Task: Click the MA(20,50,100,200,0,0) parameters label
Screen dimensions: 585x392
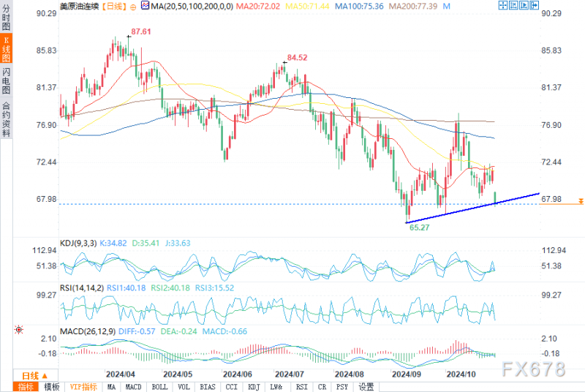Action: pyautogui.click(x=192, y=7)
